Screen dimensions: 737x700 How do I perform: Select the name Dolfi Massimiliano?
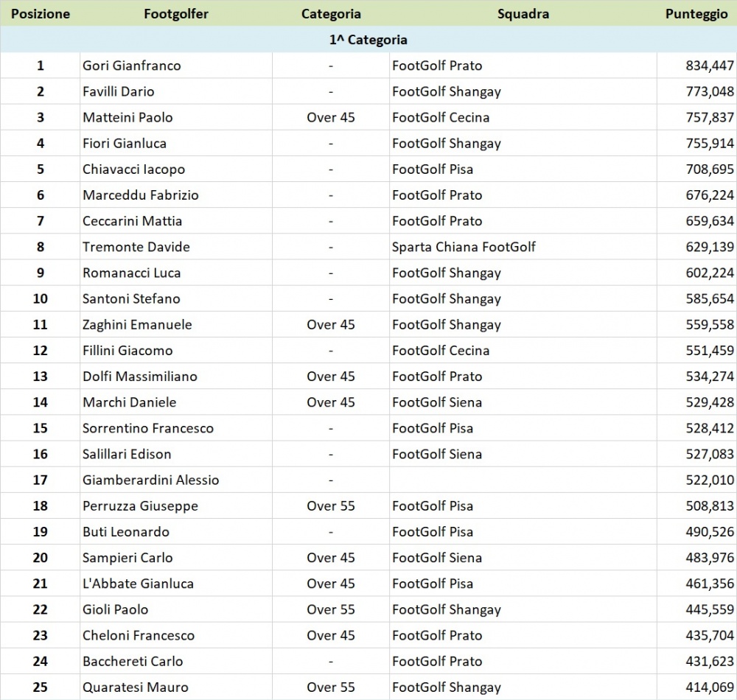pos(140,376)
